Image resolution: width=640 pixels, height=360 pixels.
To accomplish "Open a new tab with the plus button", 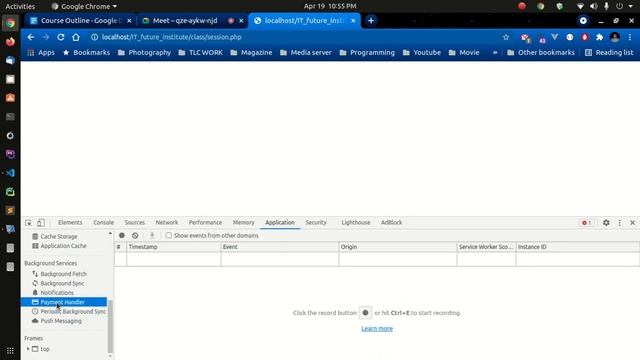I will pos(371,20).
